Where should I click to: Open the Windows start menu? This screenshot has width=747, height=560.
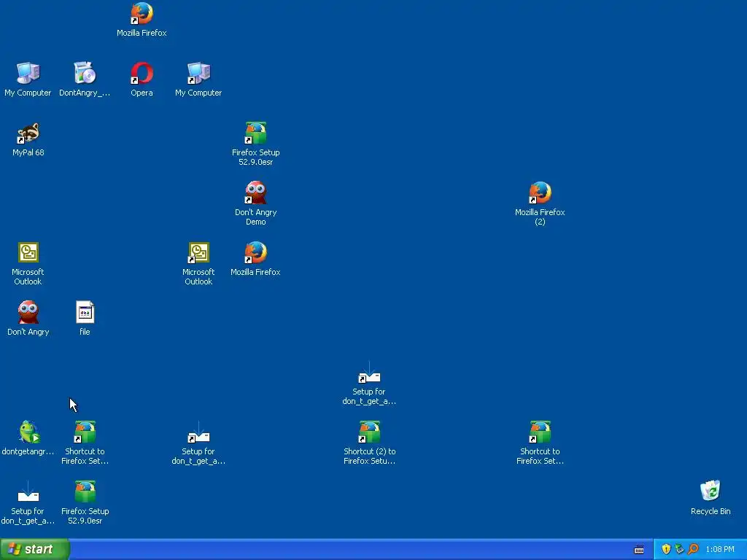click(x=34, y=549)
